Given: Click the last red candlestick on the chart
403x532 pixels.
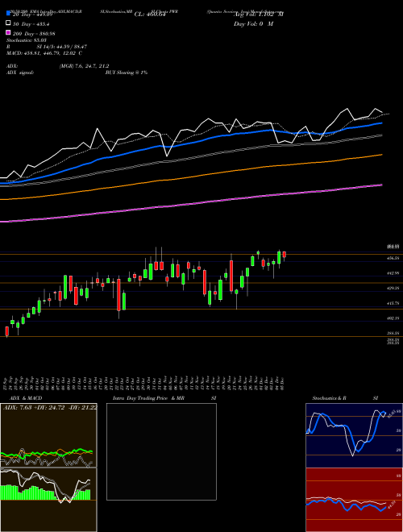Looking at the screenshot, I should click(285, 255).
